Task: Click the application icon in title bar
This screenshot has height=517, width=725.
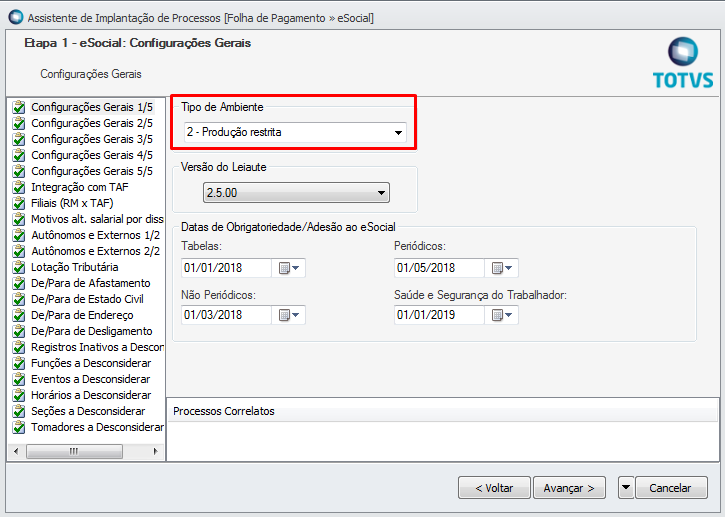Action: coord(16,18)
